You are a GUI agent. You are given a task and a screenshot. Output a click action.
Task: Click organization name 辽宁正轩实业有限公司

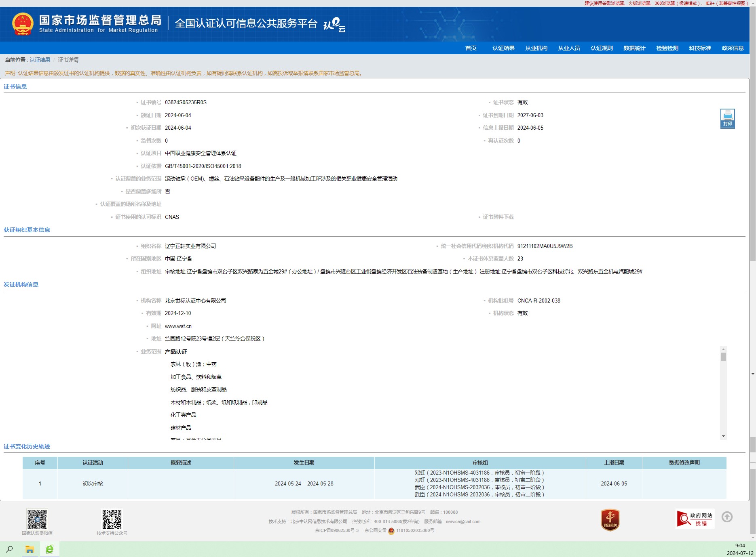pyautogui.click(x=190, y=246)
